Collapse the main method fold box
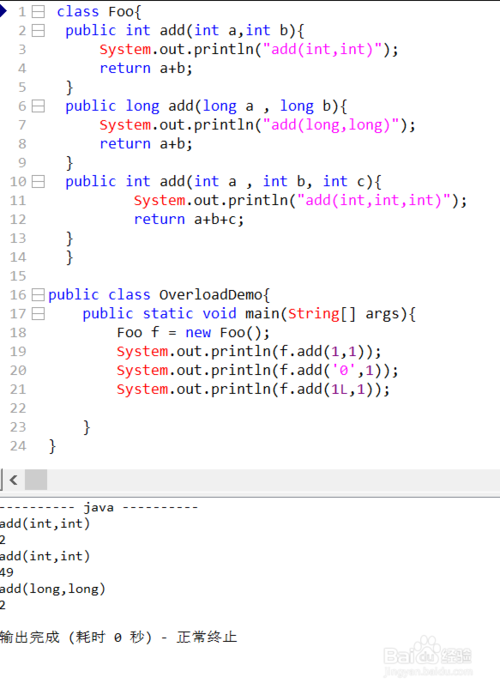Screen dimensions: 500x689 [39, 314]
